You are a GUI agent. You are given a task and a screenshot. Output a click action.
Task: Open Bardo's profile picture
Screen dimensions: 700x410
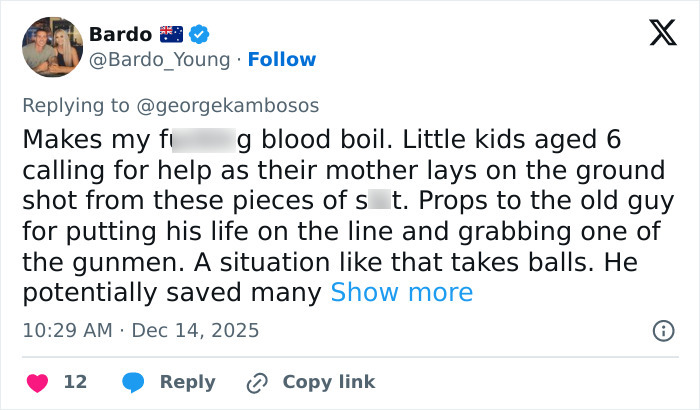pyautogui.click(x=52, y=47)
